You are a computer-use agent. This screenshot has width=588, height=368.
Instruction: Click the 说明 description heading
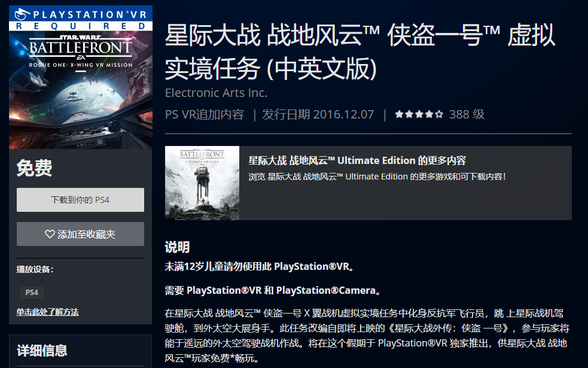click(x=178, y=247)
